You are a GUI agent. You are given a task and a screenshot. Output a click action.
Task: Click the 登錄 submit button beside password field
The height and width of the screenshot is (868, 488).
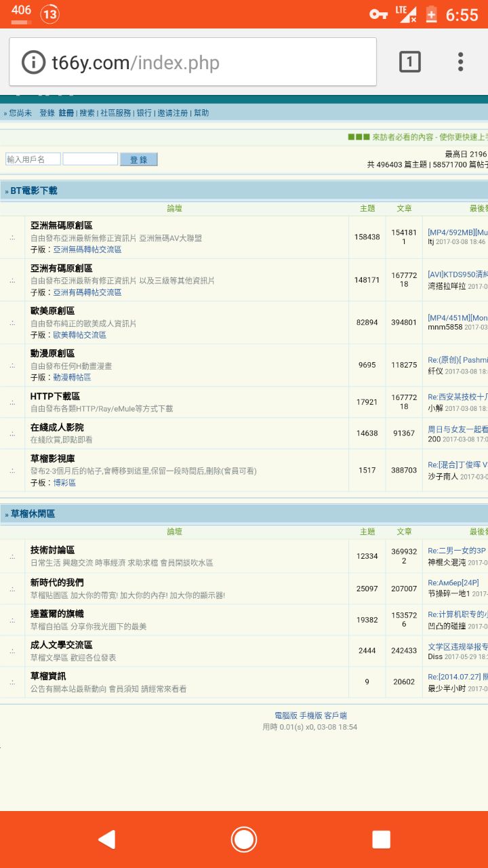138,159
